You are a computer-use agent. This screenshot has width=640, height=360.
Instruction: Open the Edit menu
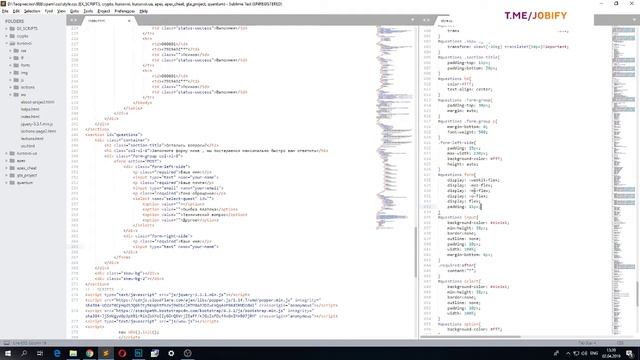pyautogui.click(x=16, y=11)
